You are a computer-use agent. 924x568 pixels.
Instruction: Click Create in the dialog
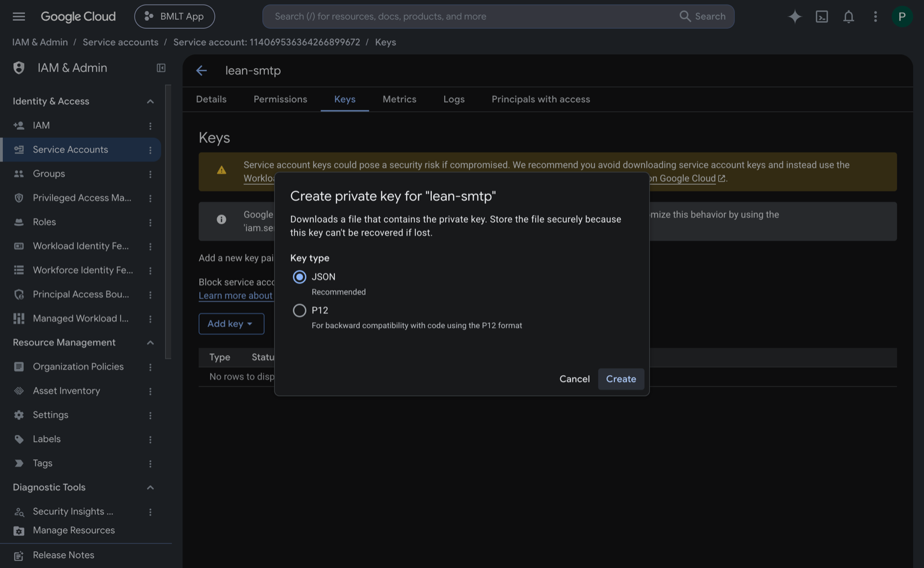coord(621,379)
